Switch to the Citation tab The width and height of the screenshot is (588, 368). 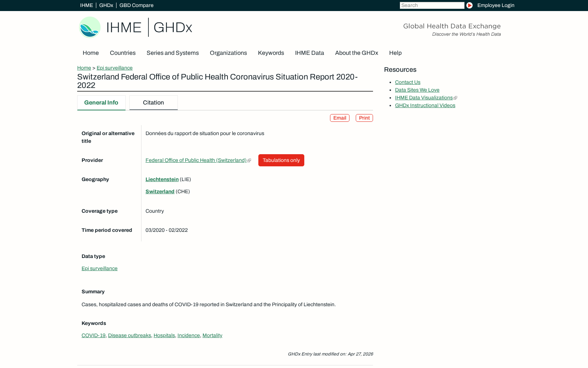[154, 103]
